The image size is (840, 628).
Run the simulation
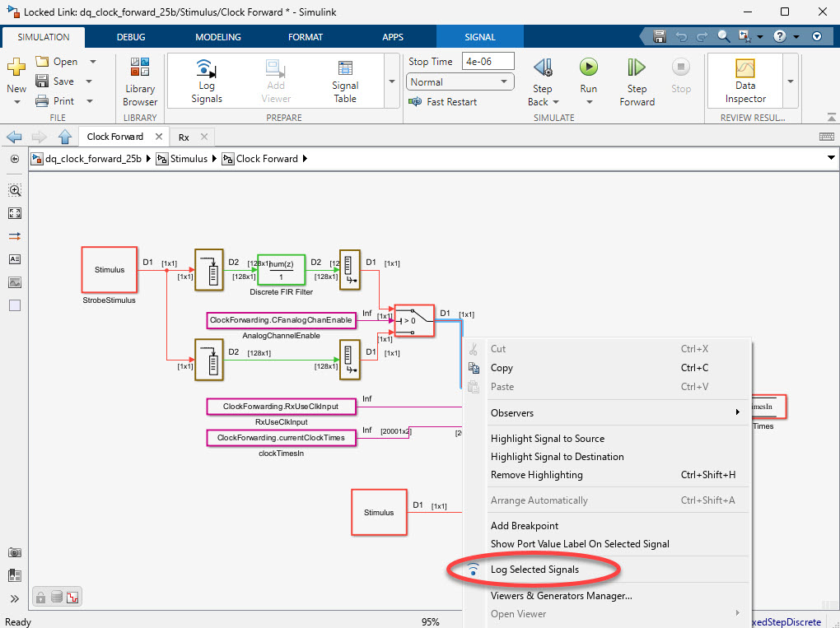588,68
